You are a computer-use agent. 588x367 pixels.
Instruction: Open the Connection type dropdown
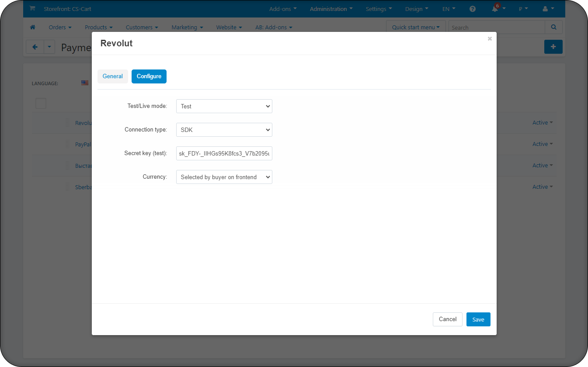(x=224, y=130)
